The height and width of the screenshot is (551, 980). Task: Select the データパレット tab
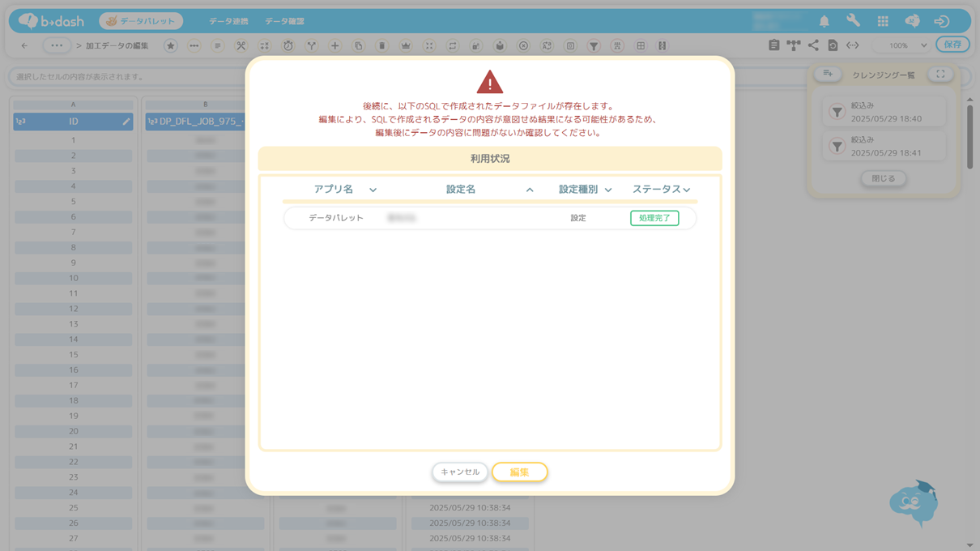141,21
